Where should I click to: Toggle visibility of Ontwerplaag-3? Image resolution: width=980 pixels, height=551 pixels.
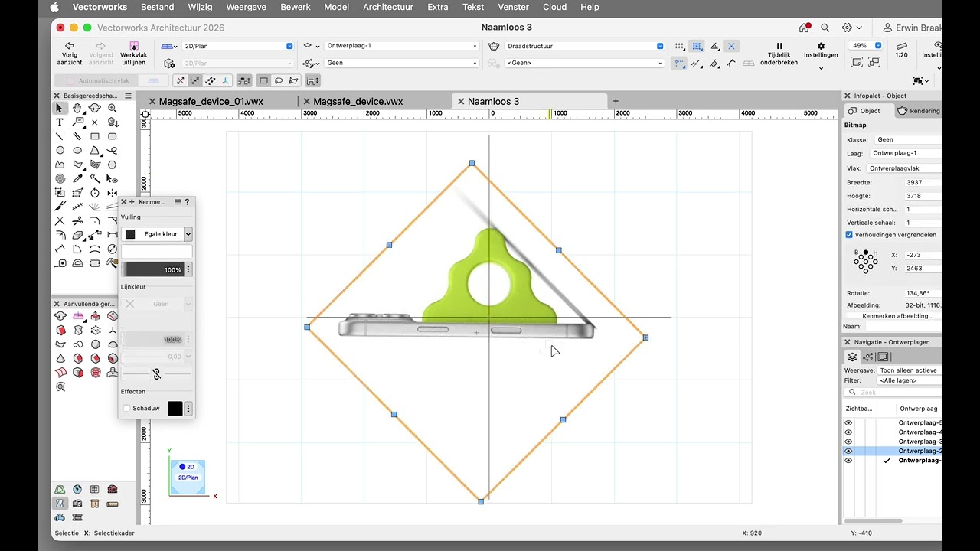tap(848, 442)
